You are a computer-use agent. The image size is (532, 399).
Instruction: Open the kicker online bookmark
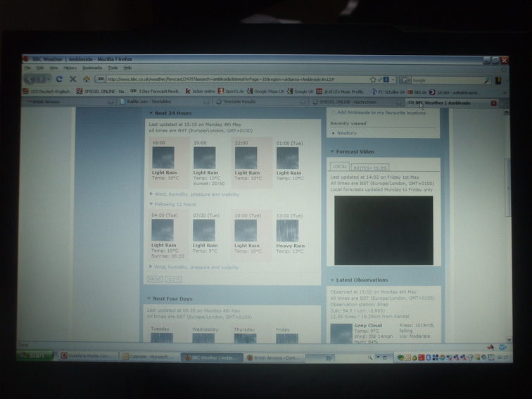(201, 91)
